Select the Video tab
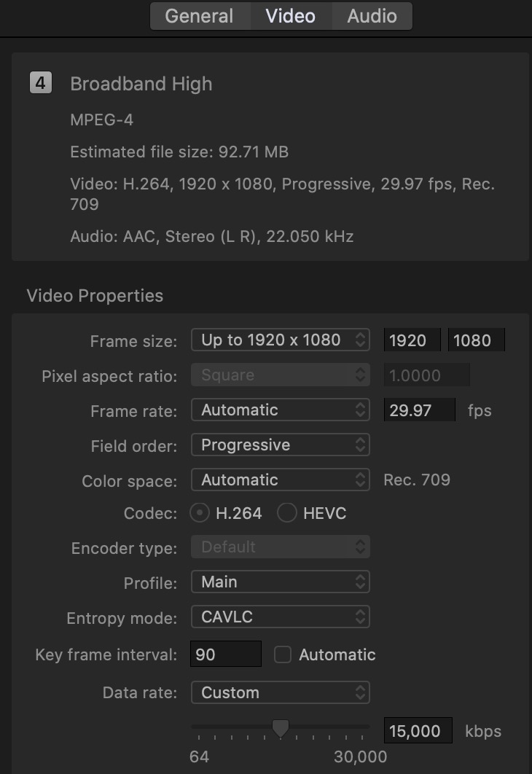 (290, 16)
